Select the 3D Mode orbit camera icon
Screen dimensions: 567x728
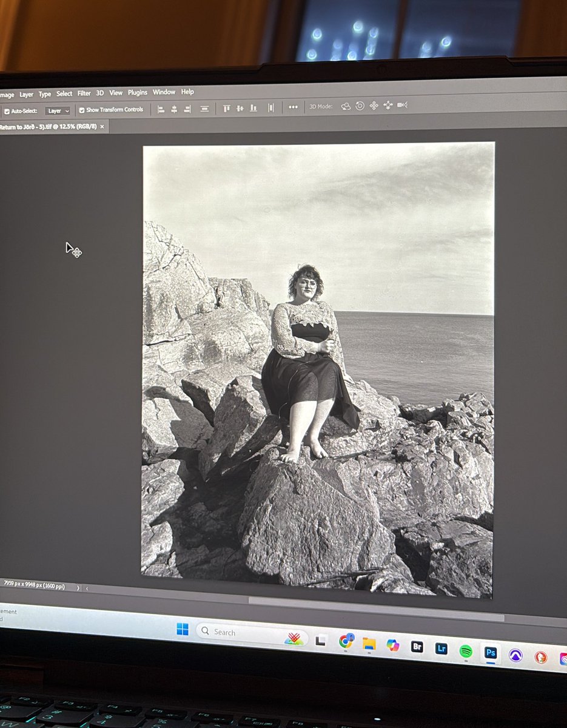tap(346, 106)
